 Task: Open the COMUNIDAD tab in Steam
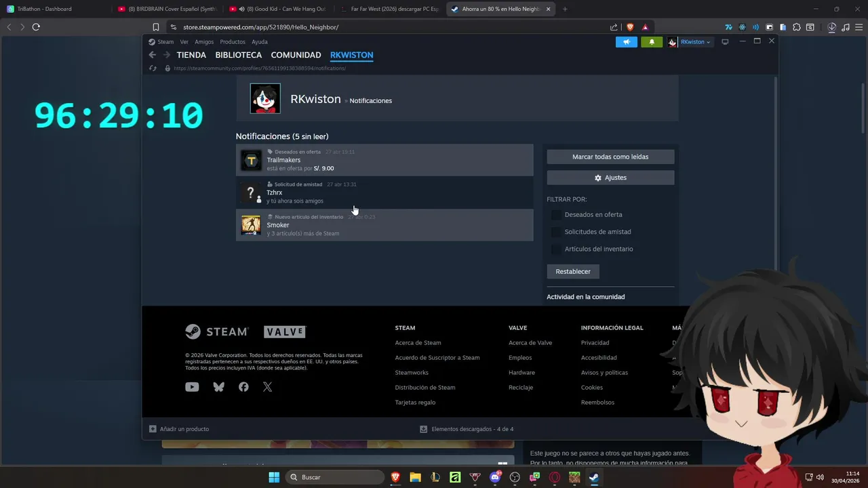coord(296,55)
